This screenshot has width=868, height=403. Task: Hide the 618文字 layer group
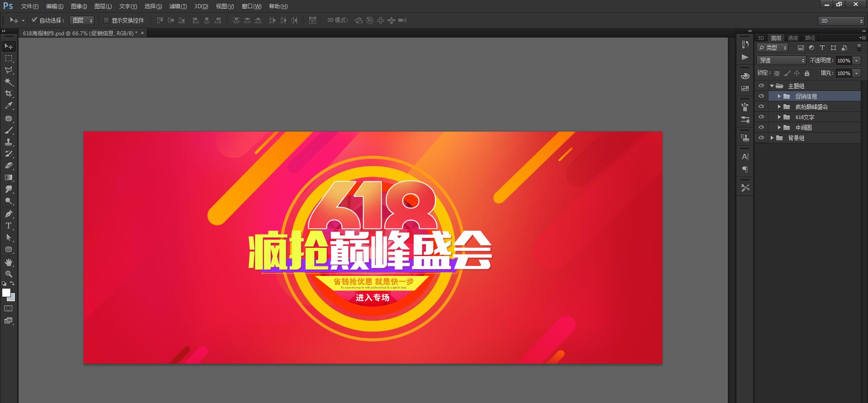pos(761,117)
